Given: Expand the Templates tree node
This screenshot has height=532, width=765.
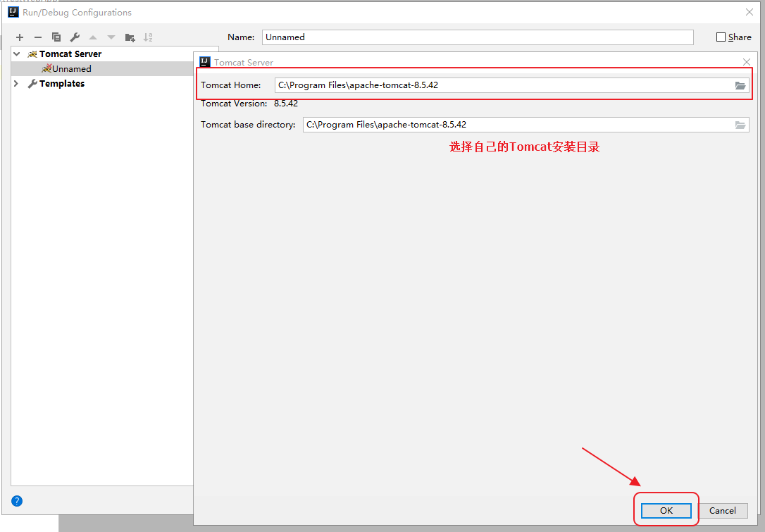Looking at the screenshot, I should (16, 83).
